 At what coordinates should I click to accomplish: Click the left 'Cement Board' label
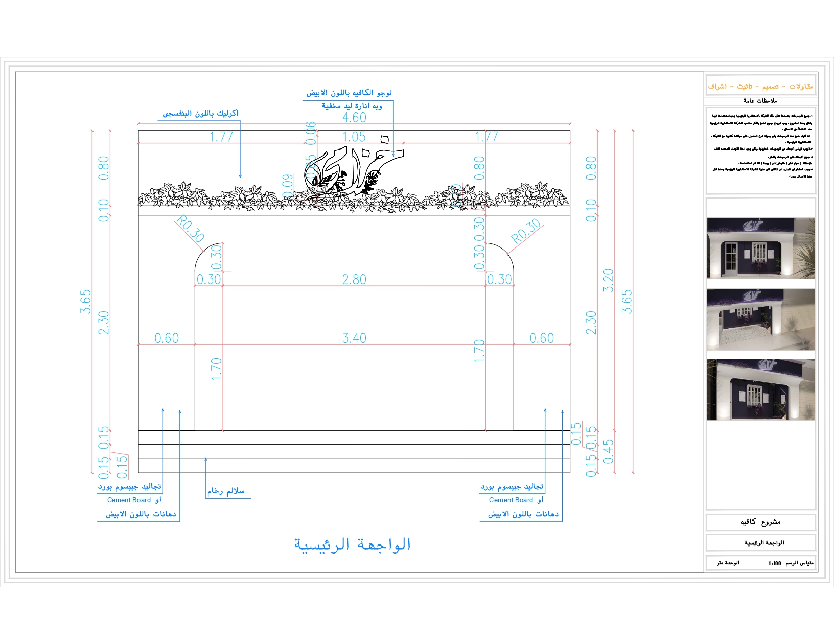coord(129,500)
